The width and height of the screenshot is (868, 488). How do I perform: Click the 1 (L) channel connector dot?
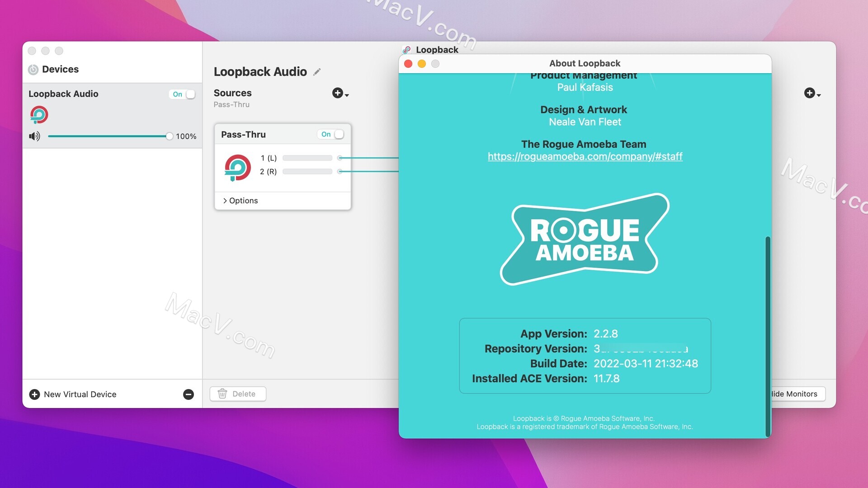coord(340,158)
